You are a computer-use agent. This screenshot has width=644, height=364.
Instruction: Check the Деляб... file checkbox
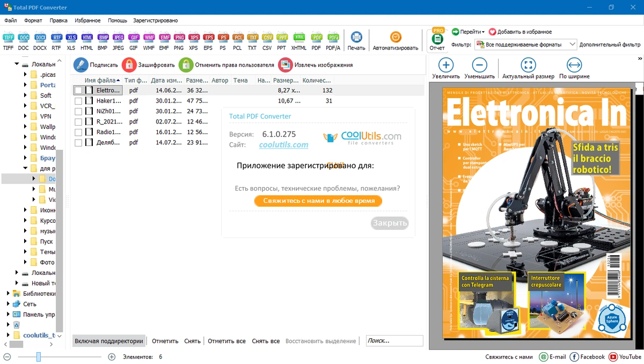coord(78,143)
